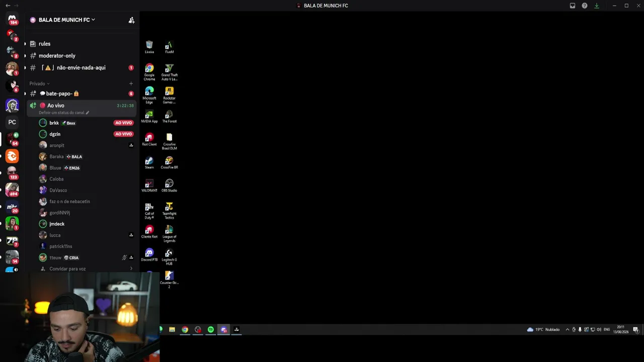This screenshot has height=362, width=644.
Task: Select the Lixeira recycle bin icon
Action: click(149, 48)
